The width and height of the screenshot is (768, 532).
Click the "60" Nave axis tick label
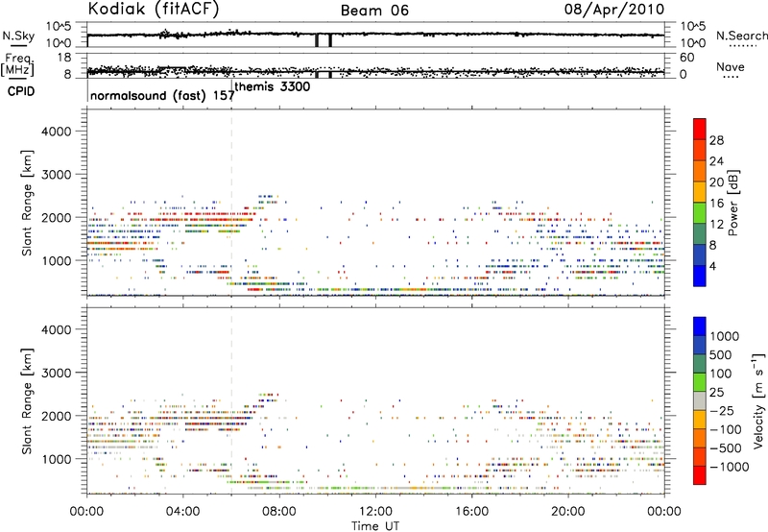tap(686, 58)
